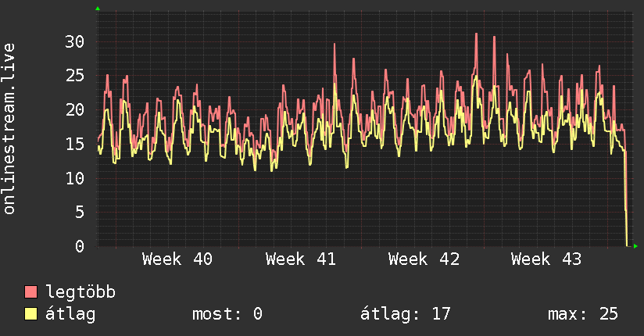This screenshot has width=644, height=336.
Task: Click the 10 label on the y-axis
Action: 74,178
